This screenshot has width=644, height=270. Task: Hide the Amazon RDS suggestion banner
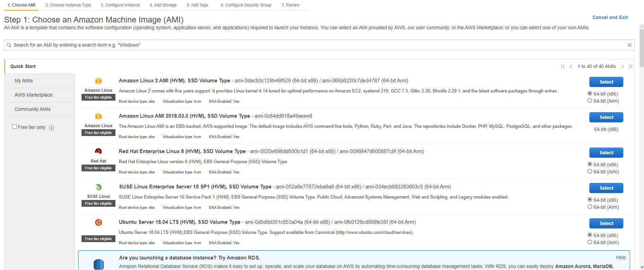click(x=621, y=257)
